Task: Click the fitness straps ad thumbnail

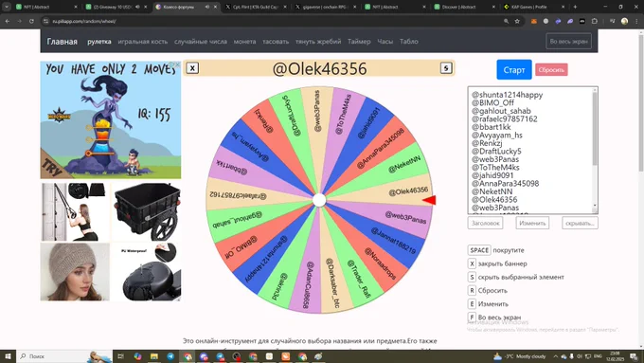Action: click(x=75, y=212)
